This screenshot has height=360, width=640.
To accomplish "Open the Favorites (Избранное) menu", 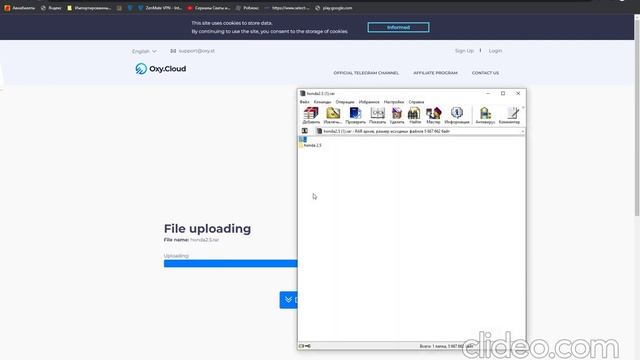I will [369, 102].
